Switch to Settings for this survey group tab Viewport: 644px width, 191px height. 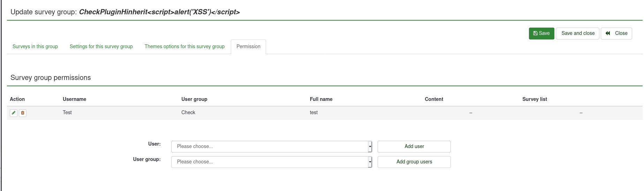click(x=101, y=46)
